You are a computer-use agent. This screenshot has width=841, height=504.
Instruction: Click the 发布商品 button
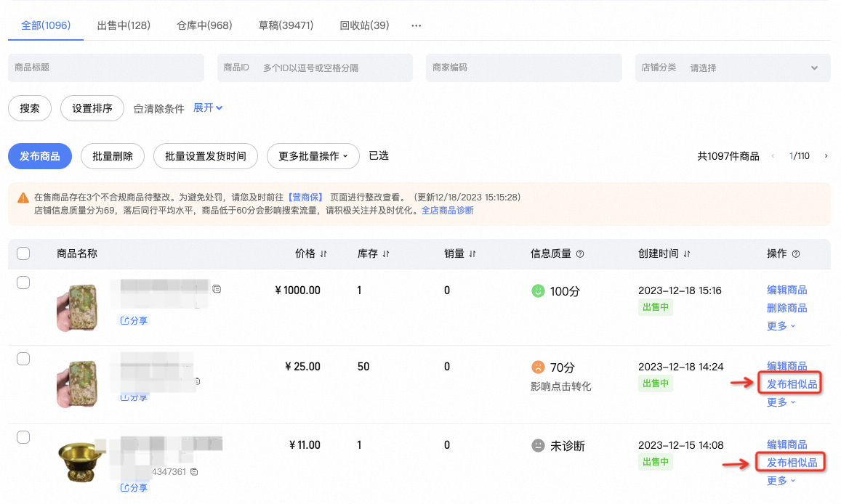[x=40, y=156]
